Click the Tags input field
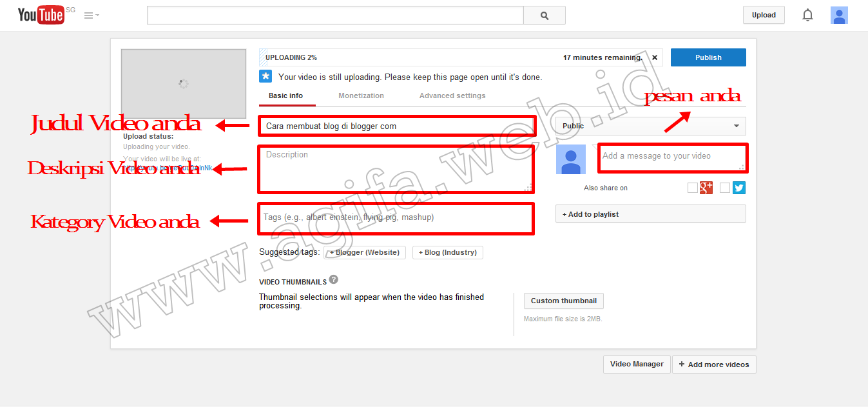The height and width of the screenshot is (409, 868). point(396,218)
